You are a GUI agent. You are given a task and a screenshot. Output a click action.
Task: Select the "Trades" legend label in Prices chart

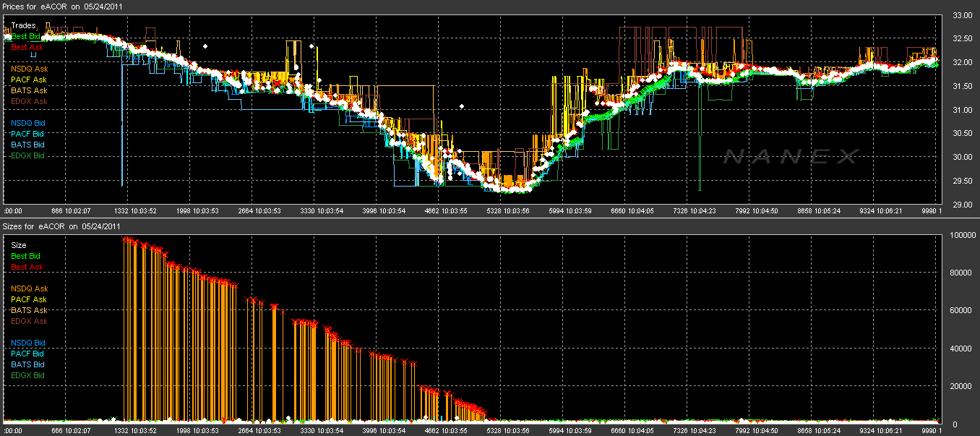(x=23, y=25)
